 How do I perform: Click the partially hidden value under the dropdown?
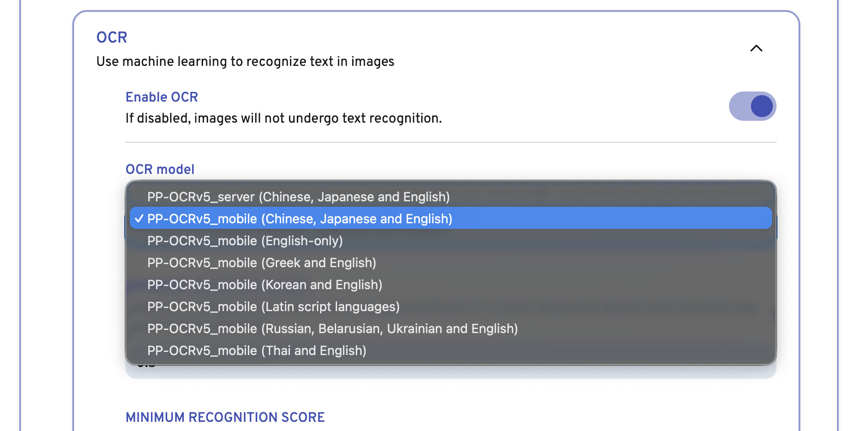[146, 366]
